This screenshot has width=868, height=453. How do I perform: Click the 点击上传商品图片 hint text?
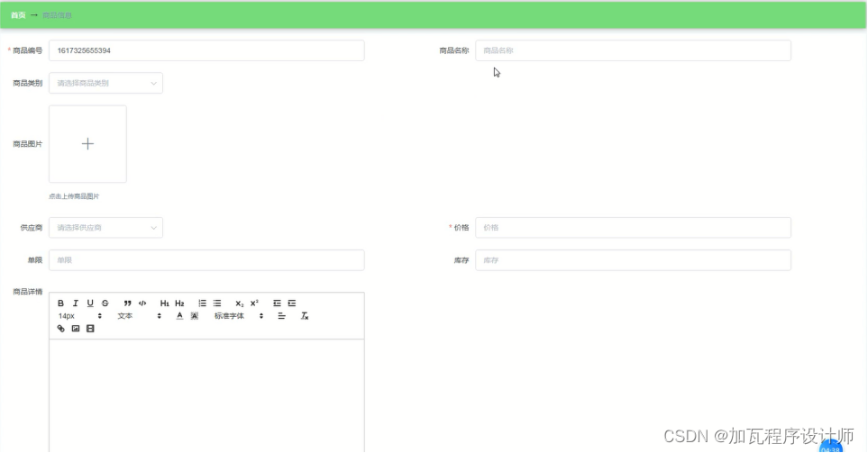[x=74, y=196]
